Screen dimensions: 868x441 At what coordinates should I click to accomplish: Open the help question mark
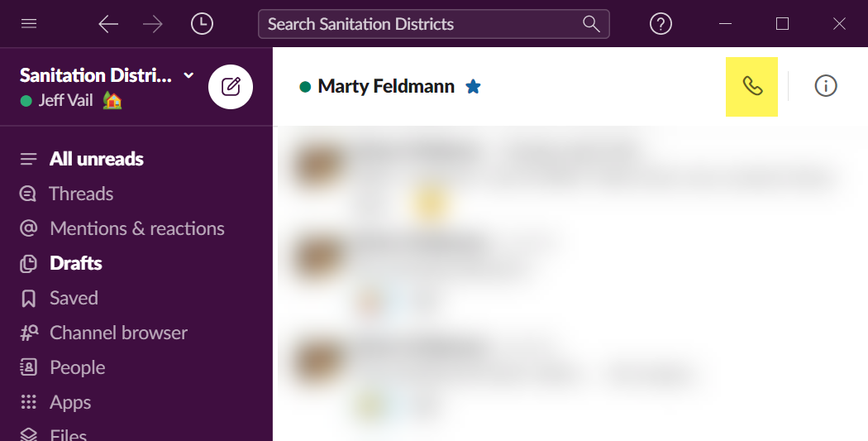coord(661,24)
